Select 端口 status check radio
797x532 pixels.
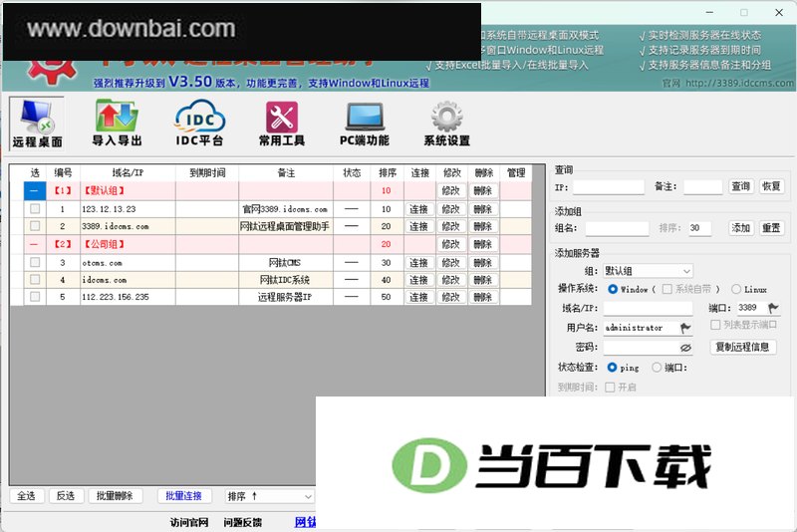click(657, 368)
